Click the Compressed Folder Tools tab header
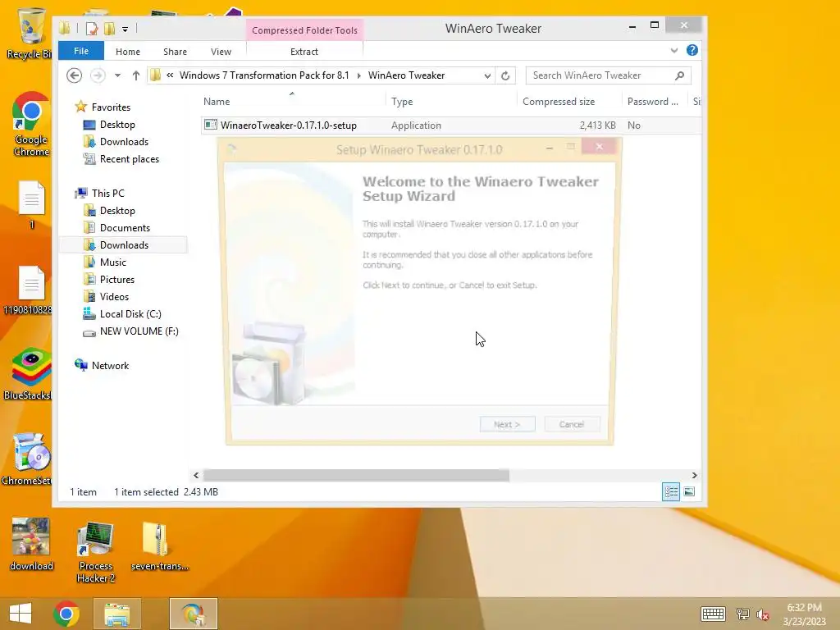Viewport: 840px width, 630px height. pos(304,30)
